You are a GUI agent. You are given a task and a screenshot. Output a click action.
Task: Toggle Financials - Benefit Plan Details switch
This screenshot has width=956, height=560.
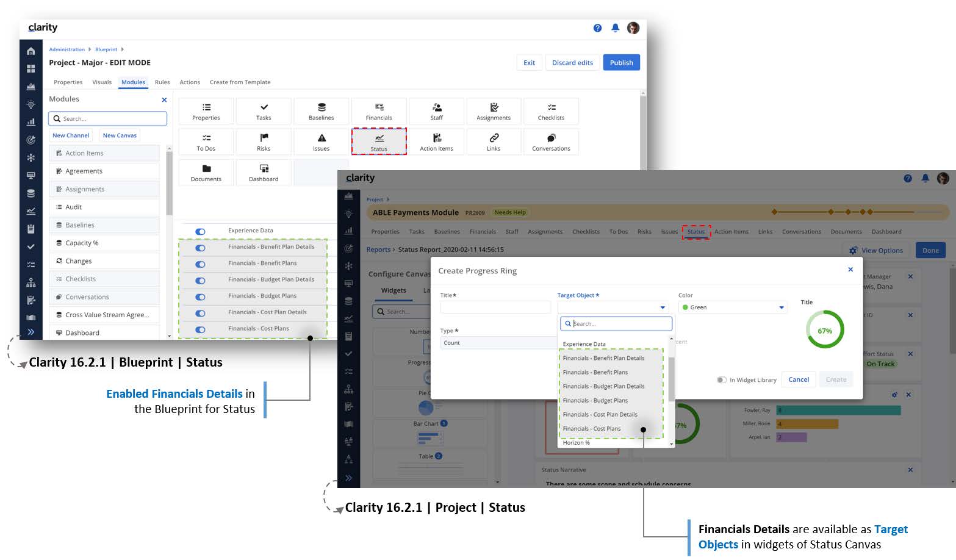point(200,248)
